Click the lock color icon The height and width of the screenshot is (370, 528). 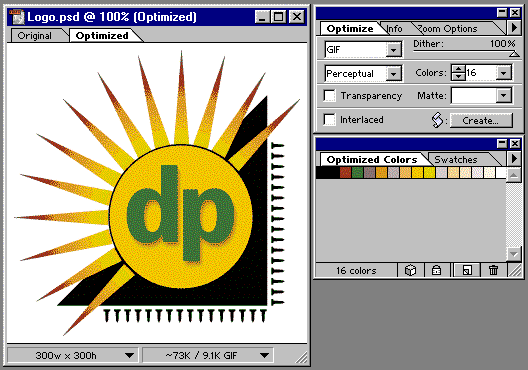tap(436, 270)
